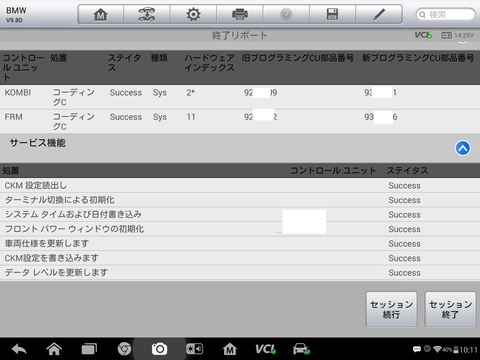This screenshot has width=480, height=360.
Task: Open vehicle diagnostics car icon
Action: (301, 349)
